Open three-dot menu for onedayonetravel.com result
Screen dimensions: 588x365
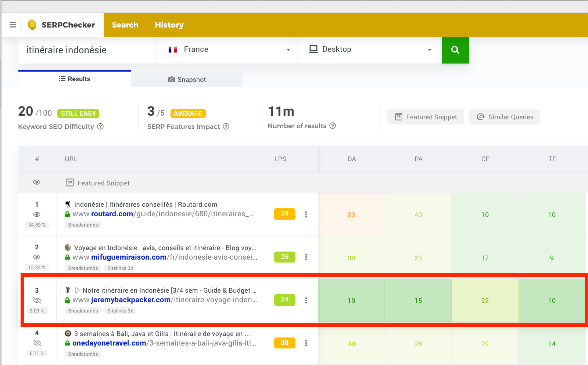coord(306,343)
